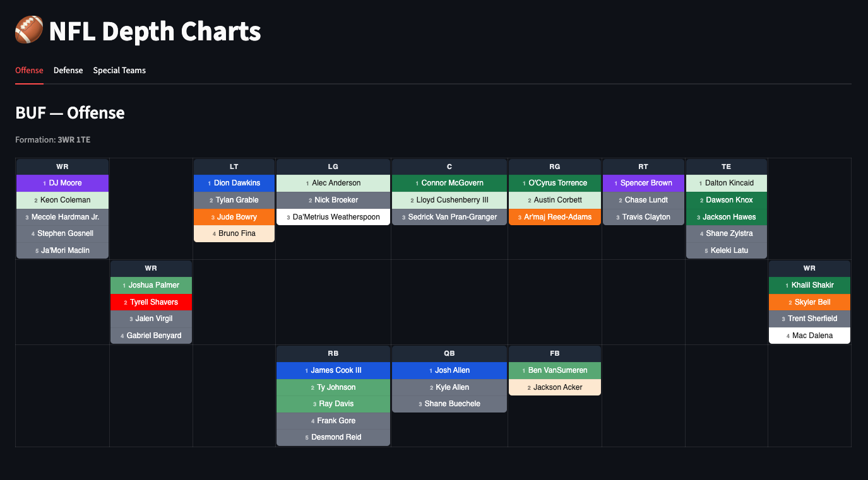Select starting left tackle Dion Dawkins
Screen dimensions: 868x480
234,184
